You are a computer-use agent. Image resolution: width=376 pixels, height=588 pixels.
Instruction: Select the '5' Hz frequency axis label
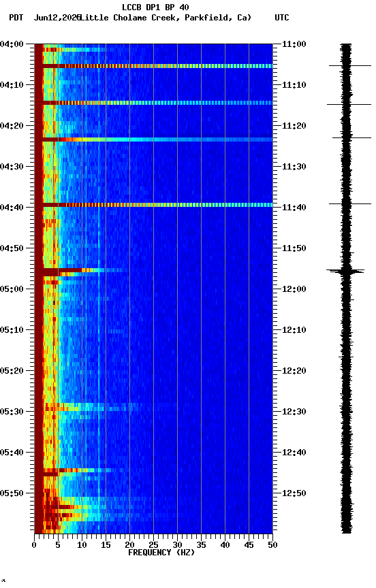click(58, 545)
